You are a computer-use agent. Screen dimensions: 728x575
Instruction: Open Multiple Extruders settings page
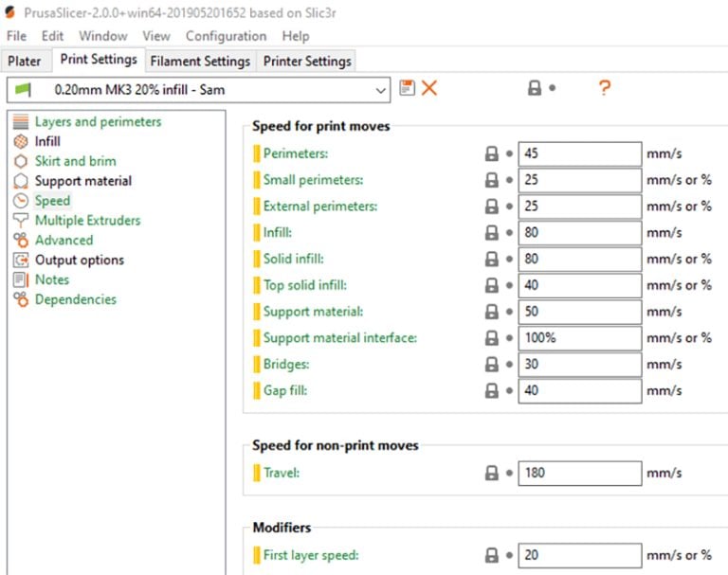pyautogui.click(x=88, y=221)
